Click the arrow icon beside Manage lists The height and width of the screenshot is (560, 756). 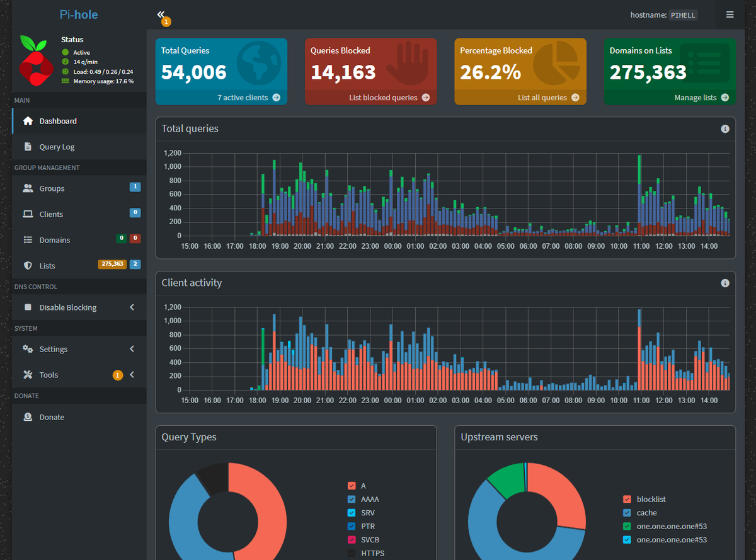point(725,98)
